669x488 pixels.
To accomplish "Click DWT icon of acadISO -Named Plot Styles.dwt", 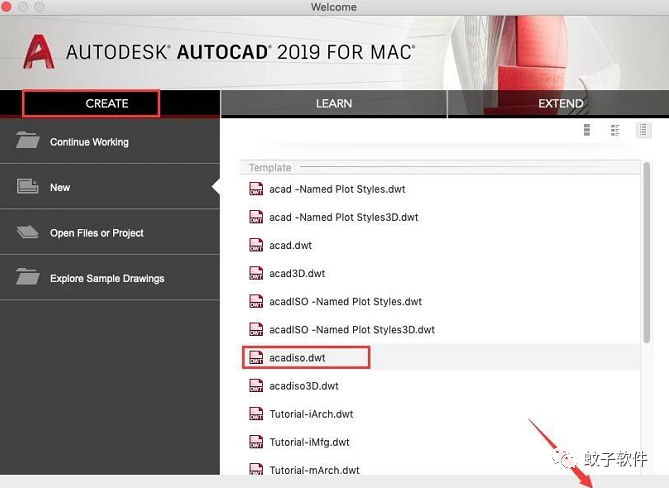I will pyautogui.click(x=256, y=301).
